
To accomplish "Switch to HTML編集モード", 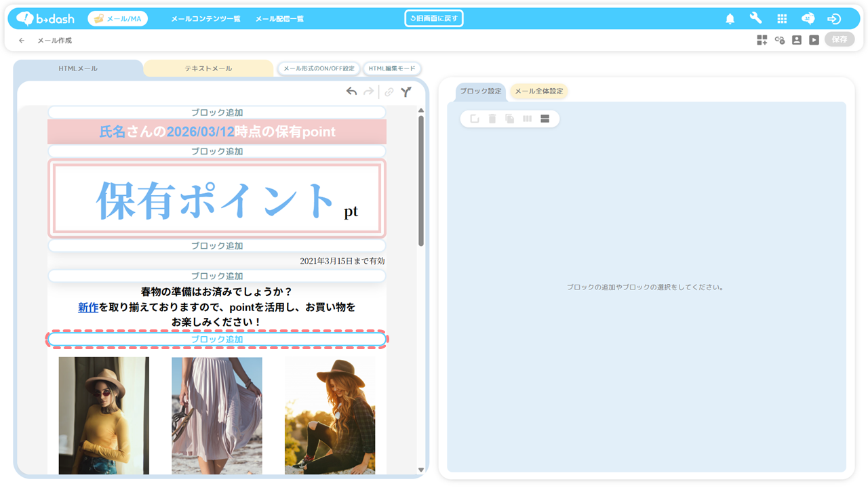I will coord(392,68).
